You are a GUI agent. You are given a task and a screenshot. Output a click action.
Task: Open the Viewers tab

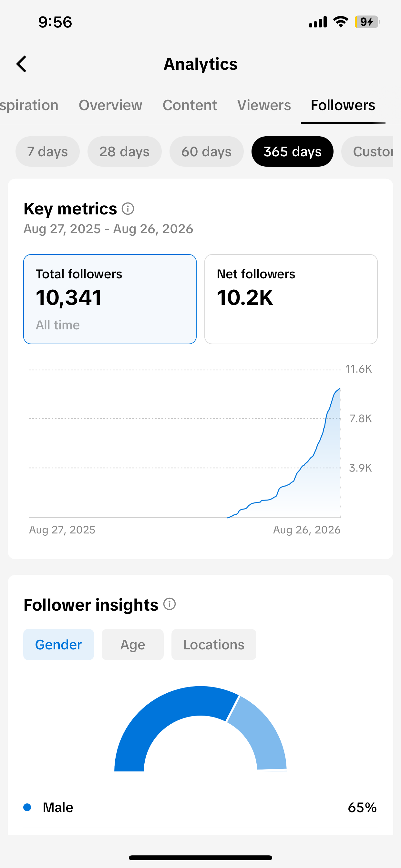[264, 105]
